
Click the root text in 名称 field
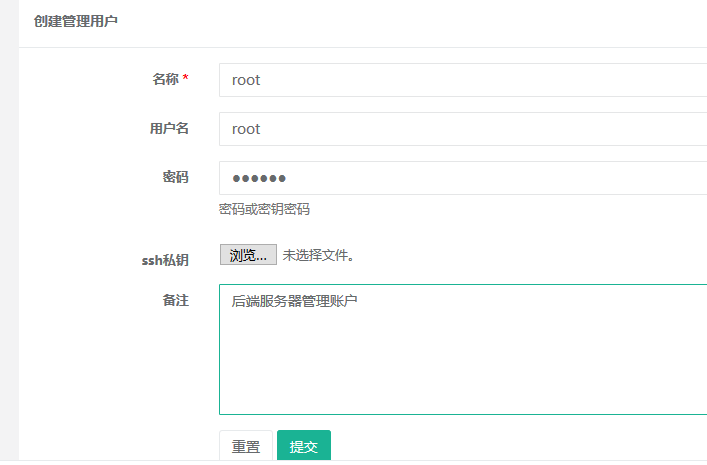pos(246,80)
